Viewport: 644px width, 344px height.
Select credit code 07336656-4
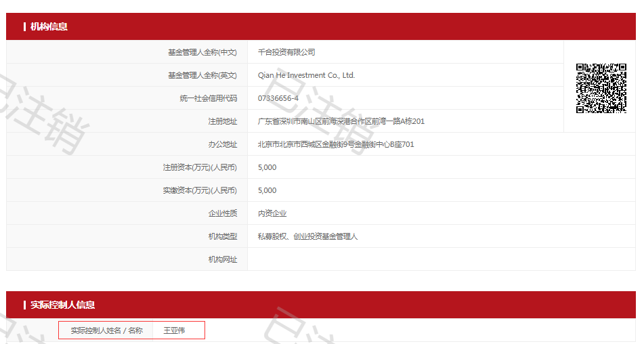click(278, 98)
